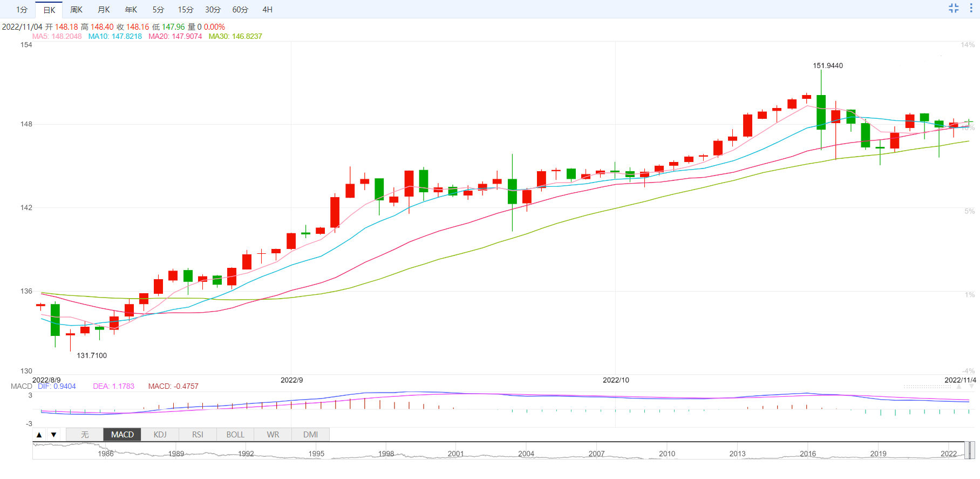The width and height of the screenshot is (980, 479).
Task: Select the 无 (none) indicator option
Action: coord(85,435)
